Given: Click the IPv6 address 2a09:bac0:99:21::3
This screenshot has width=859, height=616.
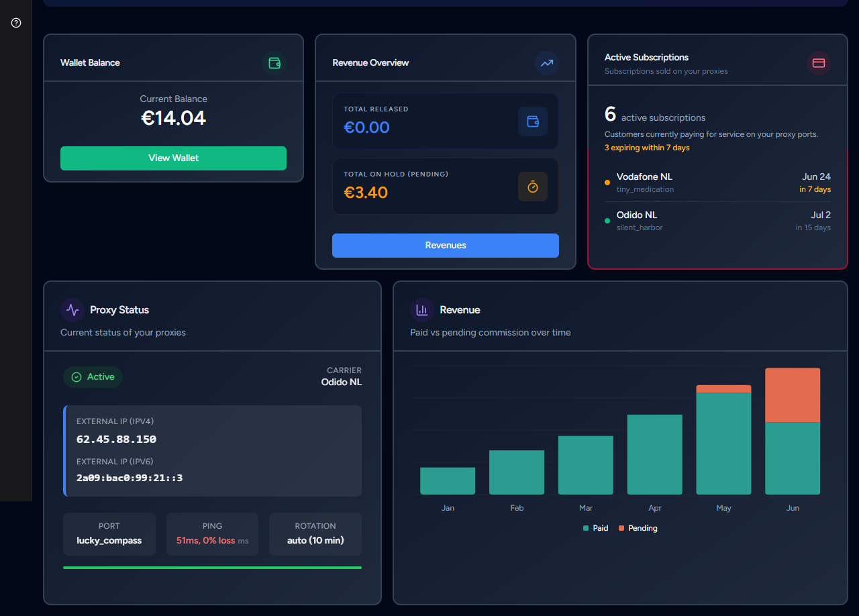Looking at the screenshot, I should [x=130, y=478].
